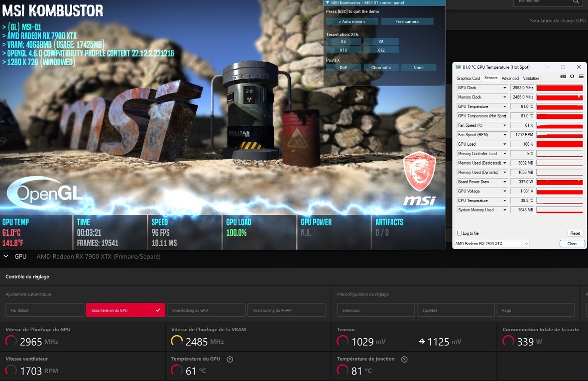The width and height of the screenshot is (588, 381).
Task: Click the target icon beside 1125 mV
Action: click(422, 341)
